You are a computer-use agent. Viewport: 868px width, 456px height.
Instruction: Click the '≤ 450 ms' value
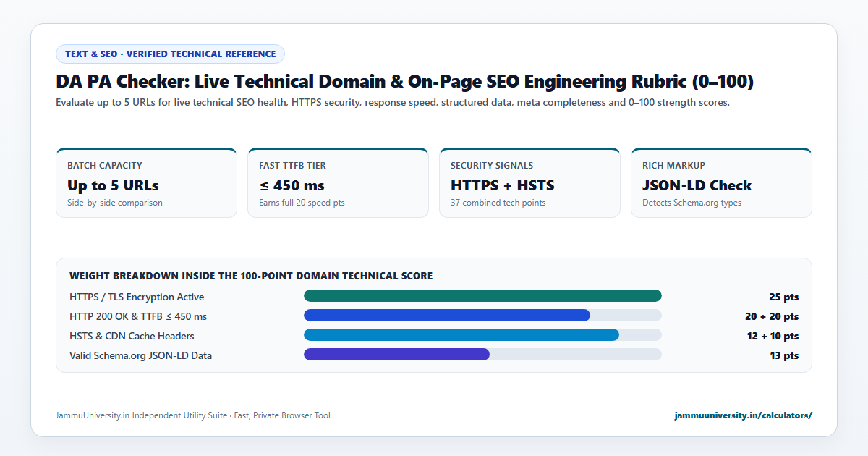click(x=292, y=185)
